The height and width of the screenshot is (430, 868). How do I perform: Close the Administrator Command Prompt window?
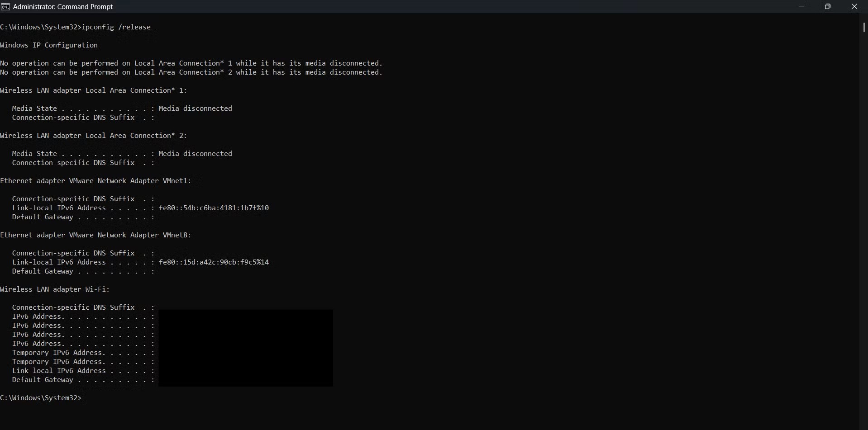click(854, 7)
